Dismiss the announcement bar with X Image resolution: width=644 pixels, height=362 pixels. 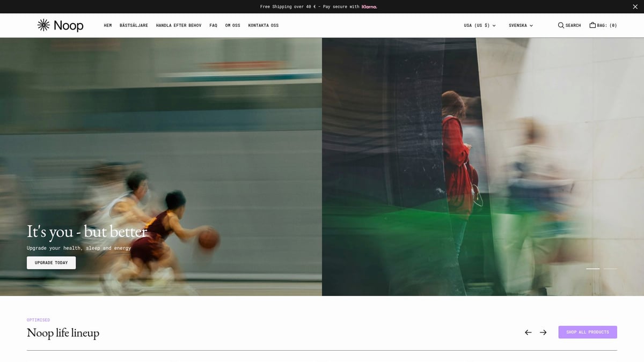click(x=635, y=6)
